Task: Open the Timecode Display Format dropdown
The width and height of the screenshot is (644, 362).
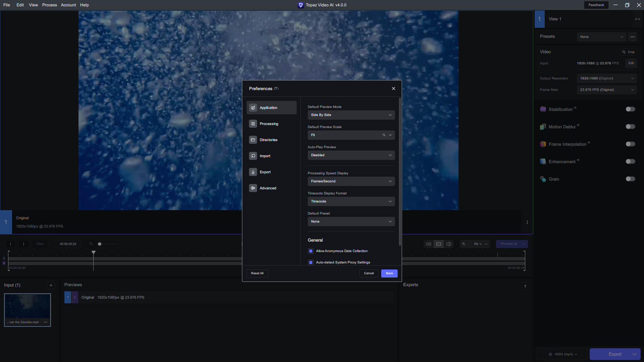Action: tap(351, 201)
